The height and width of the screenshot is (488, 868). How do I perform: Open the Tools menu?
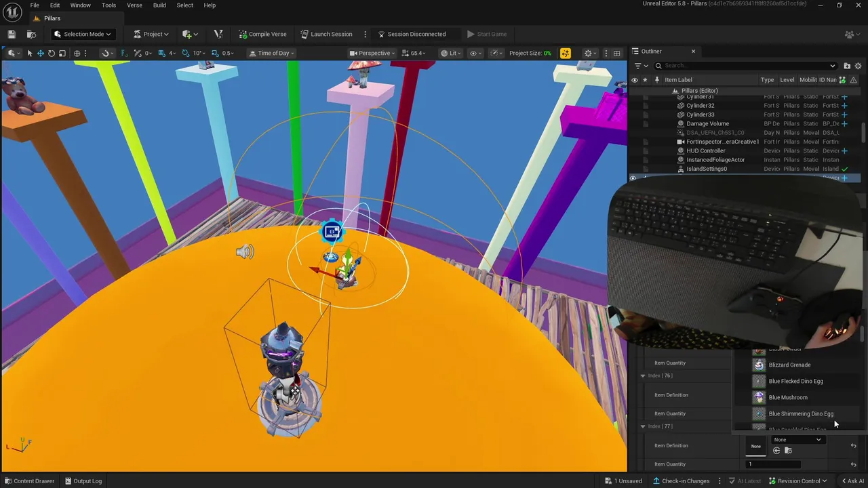pos(108,5)
